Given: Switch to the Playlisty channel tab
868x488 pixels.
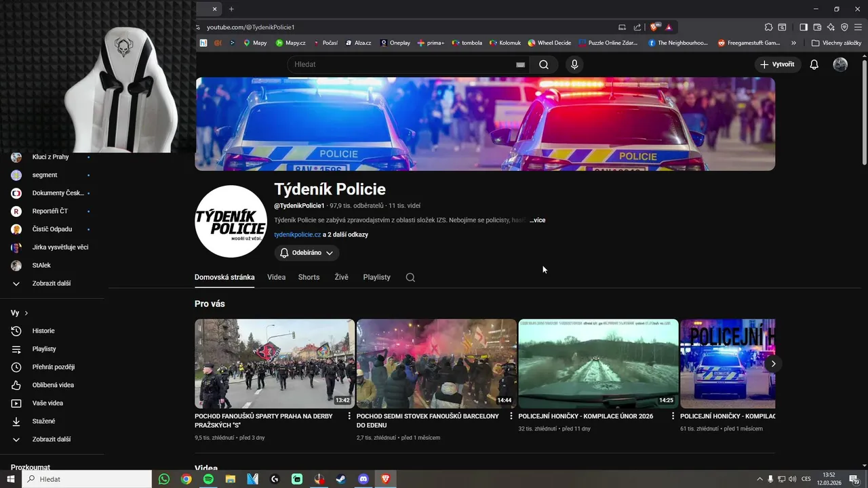Looking at the screenshot, I should click(x=376, y=277).
